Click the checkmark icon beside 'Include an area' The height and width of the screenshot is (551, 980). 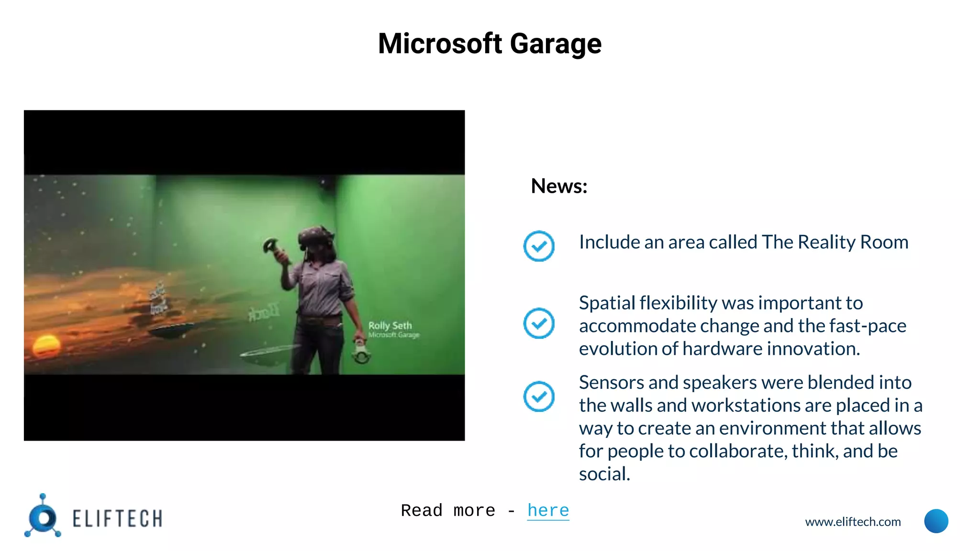(x=539, y=246)
